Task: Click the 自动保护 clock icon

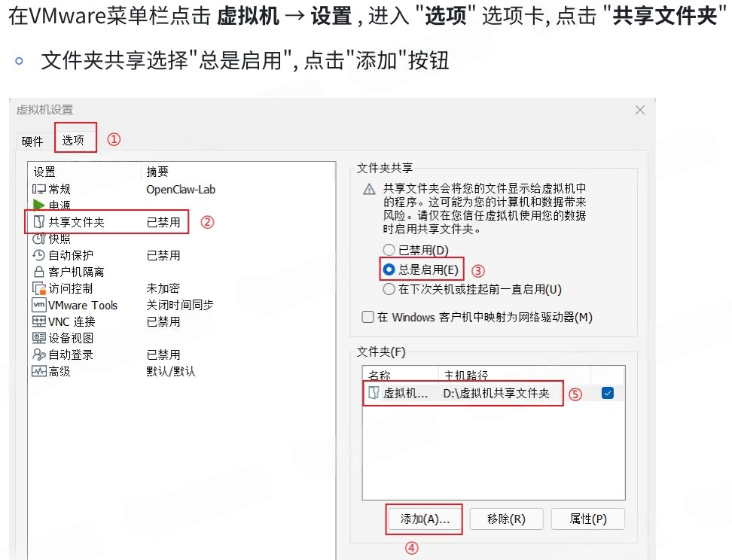Action: 39,255
